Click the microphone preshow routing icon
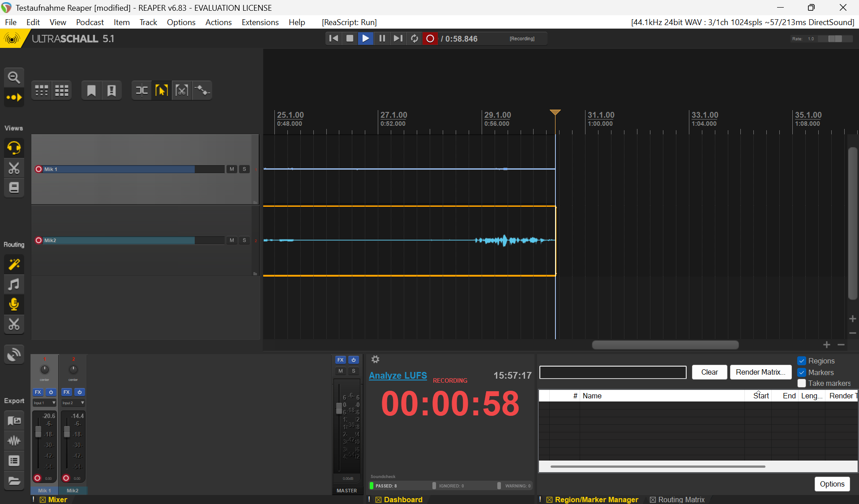This screenshot has width=859, height=504. click(14, 304)
